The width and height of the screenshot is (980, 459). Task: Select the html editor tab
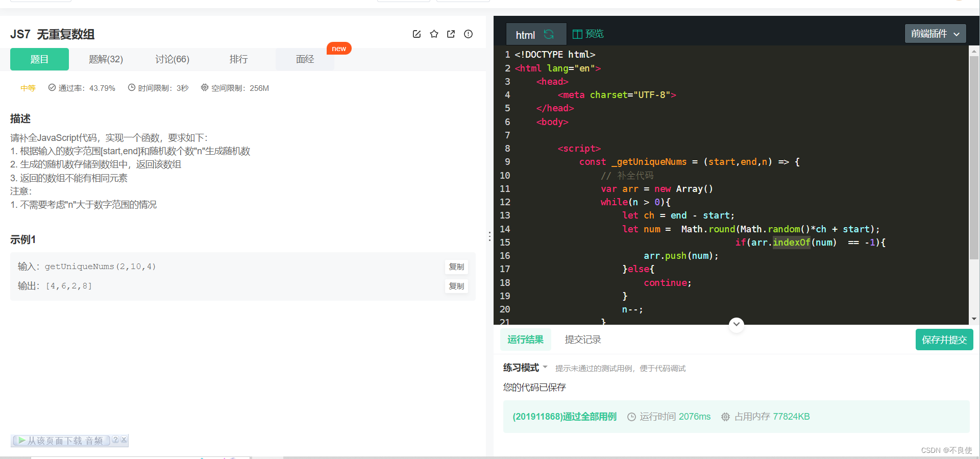pos(535,34)
